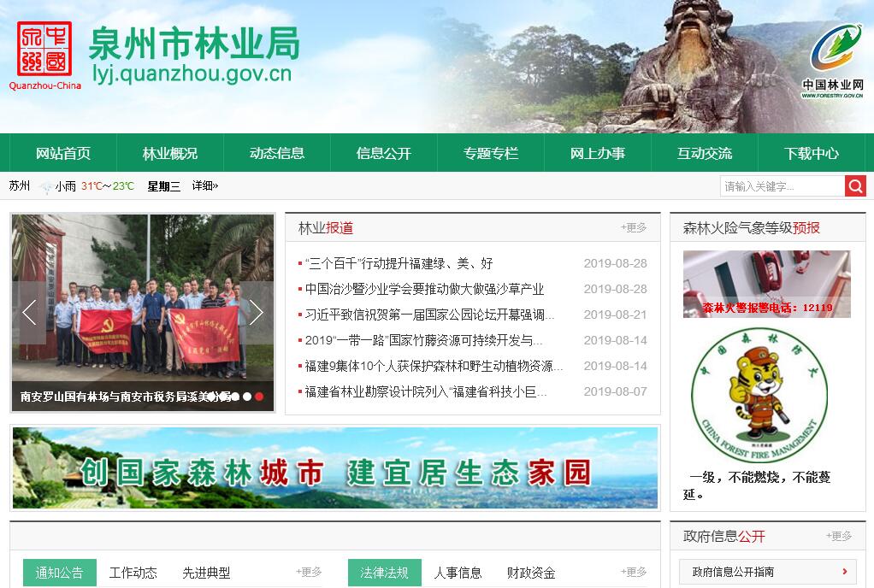The height and width of the screenshot is (588, 874).
Task: Switch to the 人事信息 tab
Action: (x=458, y=573)
